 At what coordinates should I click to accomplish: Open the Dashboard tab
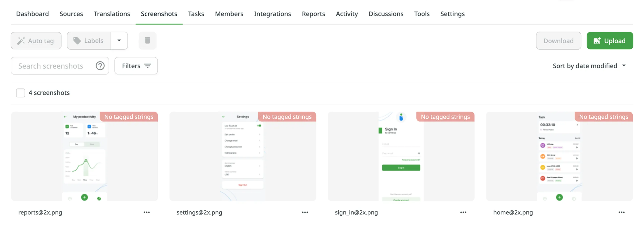32,14
